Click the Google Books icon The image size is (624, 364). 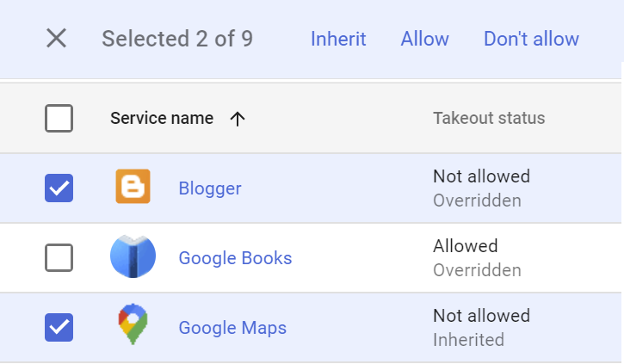pos(133,257)
